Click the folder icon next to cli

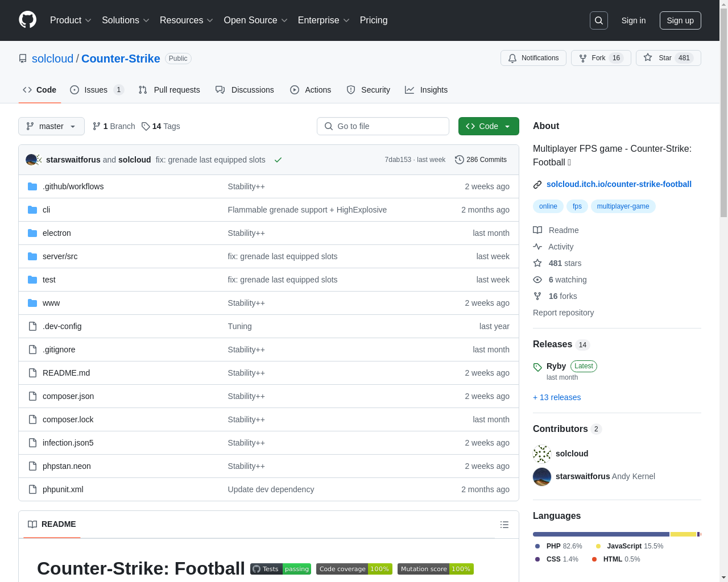(32, 210)
